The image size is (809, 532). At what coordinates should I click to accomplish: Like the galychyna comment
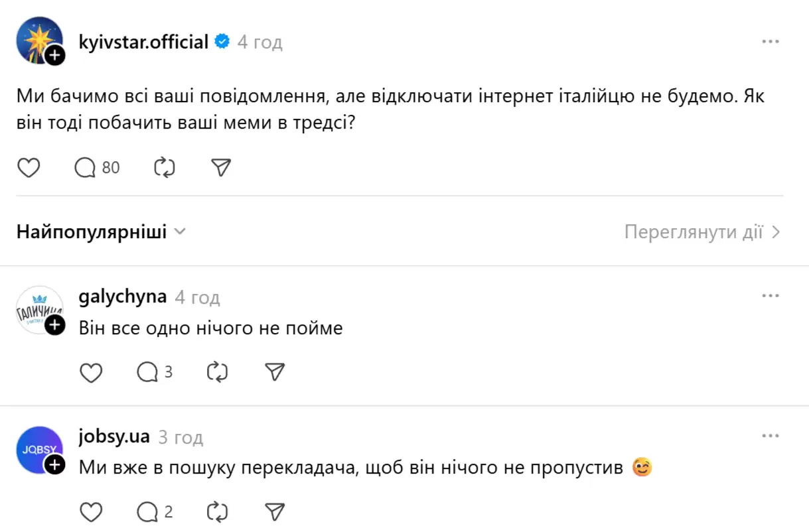(91, 372)
